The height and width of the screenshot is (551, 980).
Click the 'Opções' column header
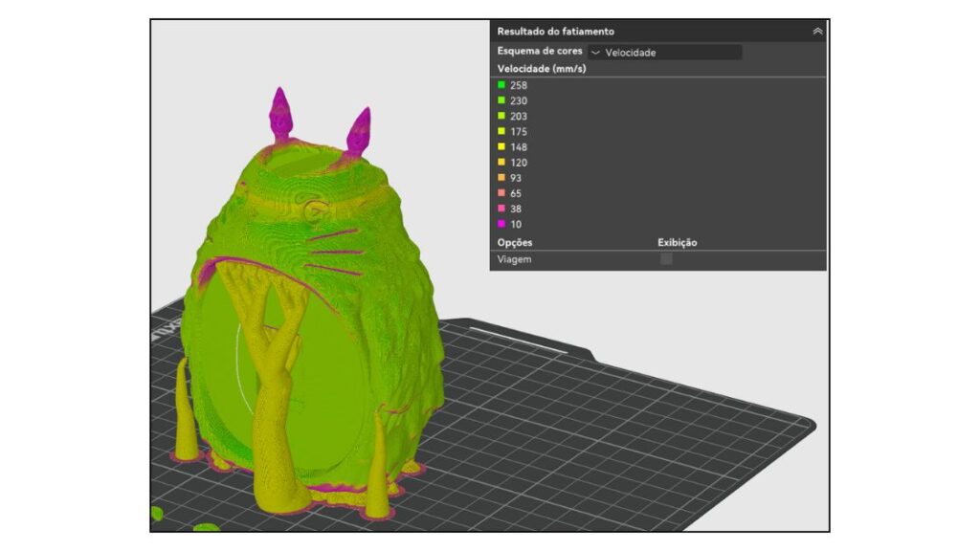pos(514,242)
